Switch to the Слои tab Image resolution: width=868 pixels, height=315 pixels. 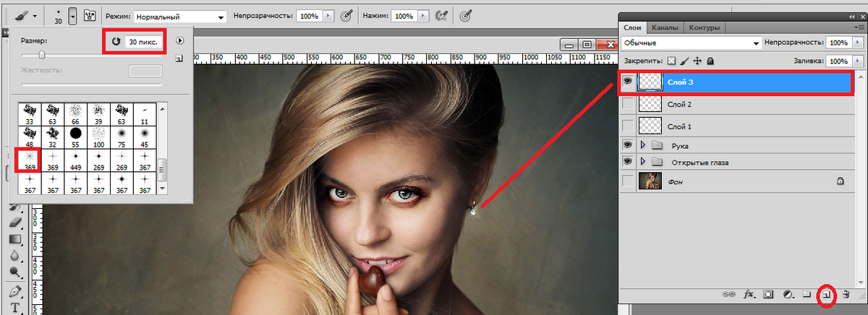click(633, 28)
